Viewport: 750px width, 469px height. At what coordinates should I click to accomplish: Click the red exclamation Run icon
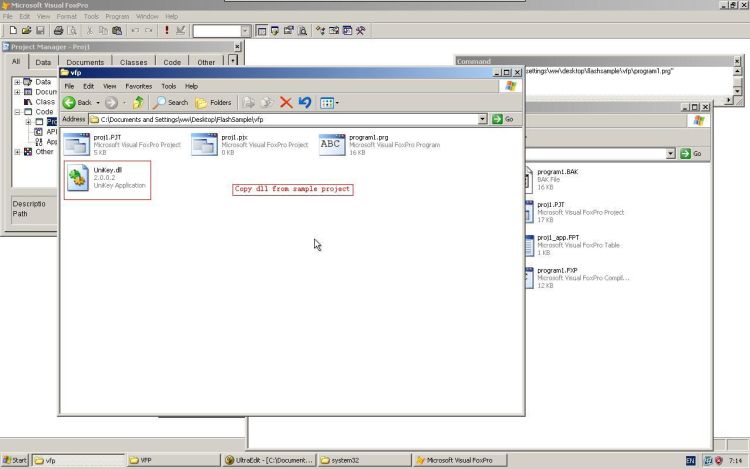coord(166,31)
